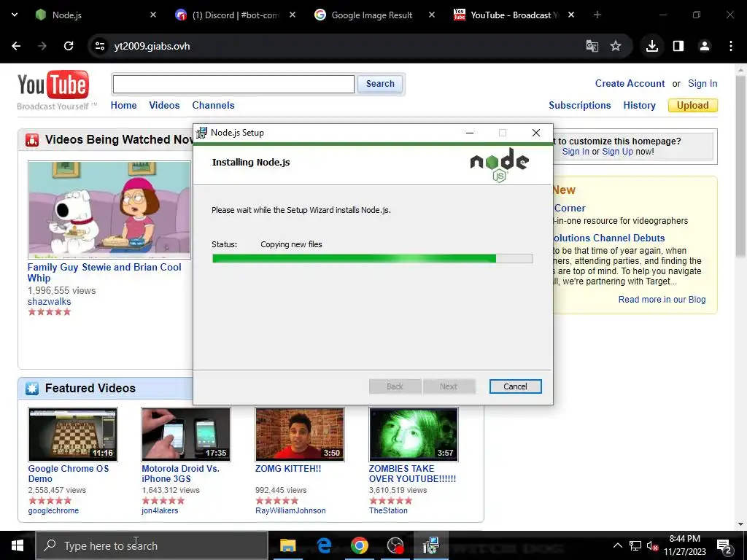Reload the page with refresh icon
747x560 pixels.
(x=69, y=46)
